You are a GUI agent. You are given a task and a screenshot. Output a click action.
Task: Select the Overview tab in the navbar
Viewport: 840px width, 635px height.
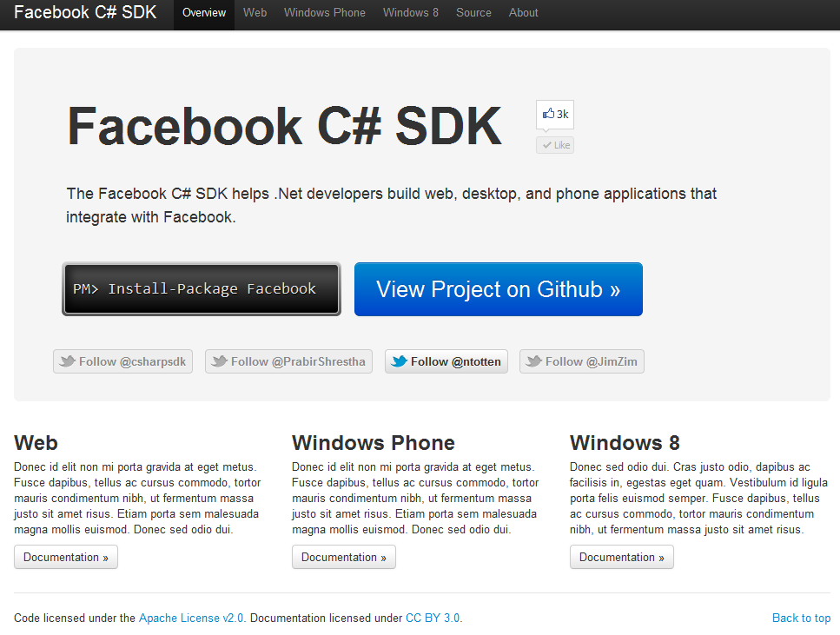tap(204, 13)
